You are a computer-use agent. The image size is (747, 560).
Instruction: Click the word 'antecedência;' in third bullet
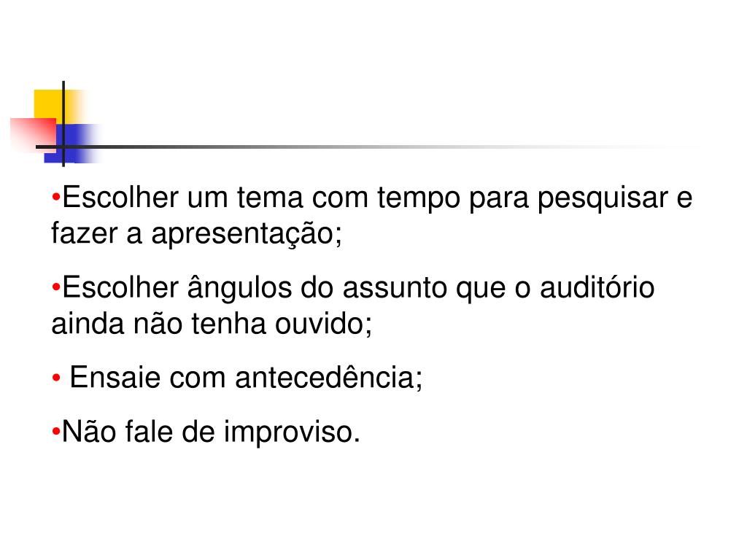point(329,378)
